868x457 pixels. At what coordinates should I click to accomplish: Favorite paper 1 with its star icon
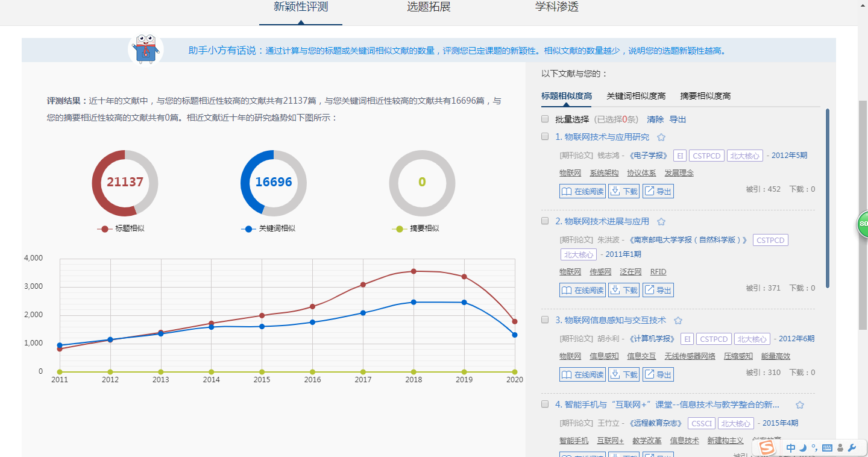click(x=661, y=137)
